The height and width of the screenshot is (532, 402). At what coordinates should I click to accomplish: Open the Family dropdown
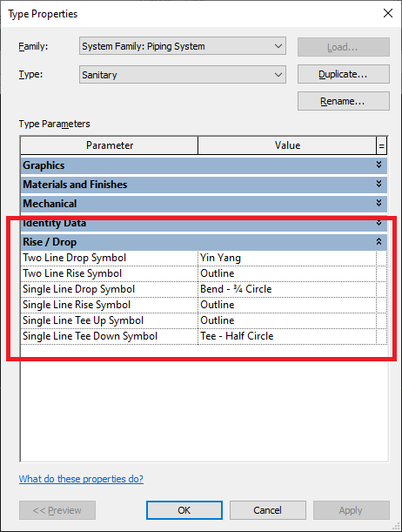[x=183, y=46]
